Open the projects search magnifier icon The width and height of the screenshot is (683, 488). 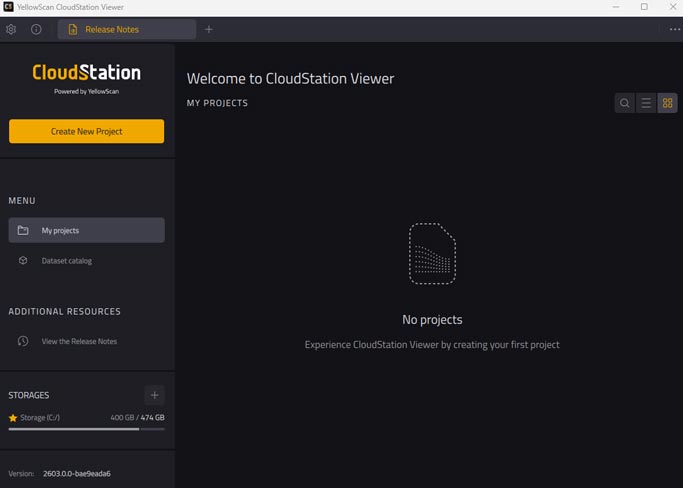tap(625, 103)
